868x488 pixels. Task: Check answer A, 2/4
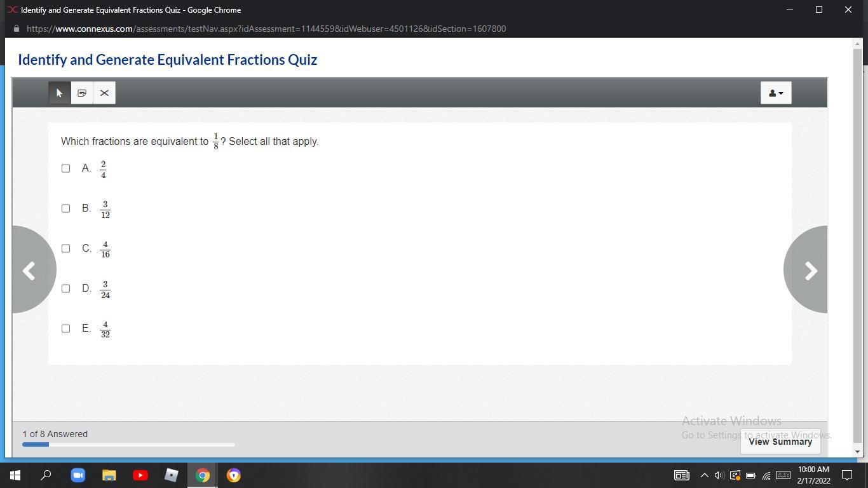coord(65,168)
